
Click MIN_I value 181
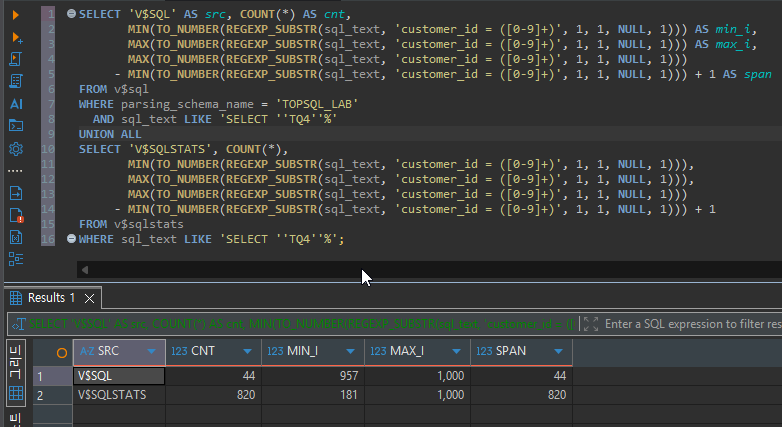pyautogui.click(x=313, y=395)
